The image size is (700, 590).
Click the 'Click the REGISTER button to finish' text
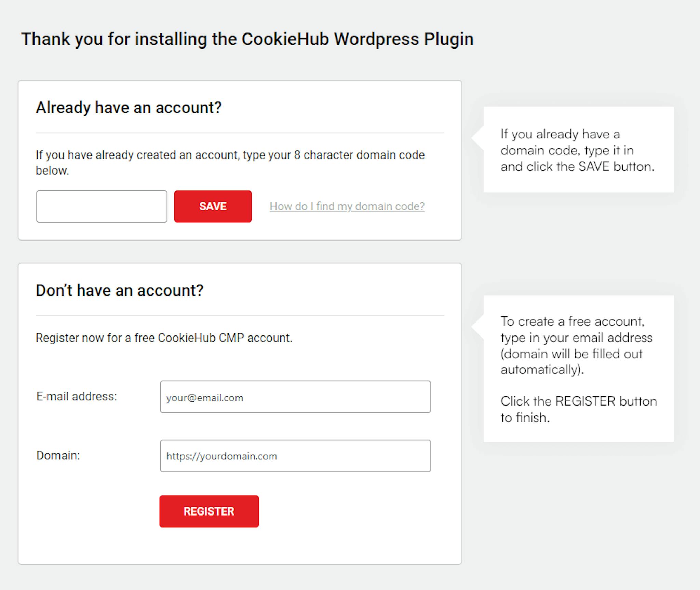(x=579, y=409)
